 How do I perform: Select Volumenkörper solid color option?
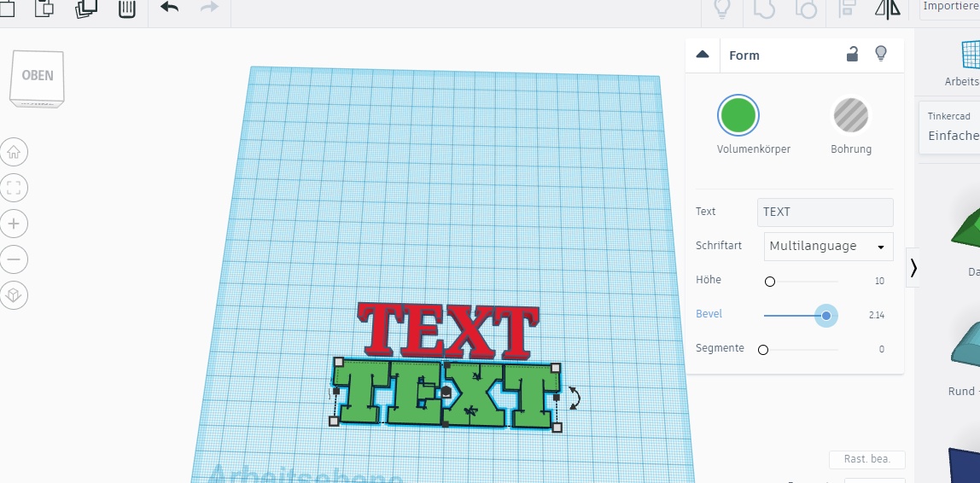pyautogui.click(x=738, y=115)
